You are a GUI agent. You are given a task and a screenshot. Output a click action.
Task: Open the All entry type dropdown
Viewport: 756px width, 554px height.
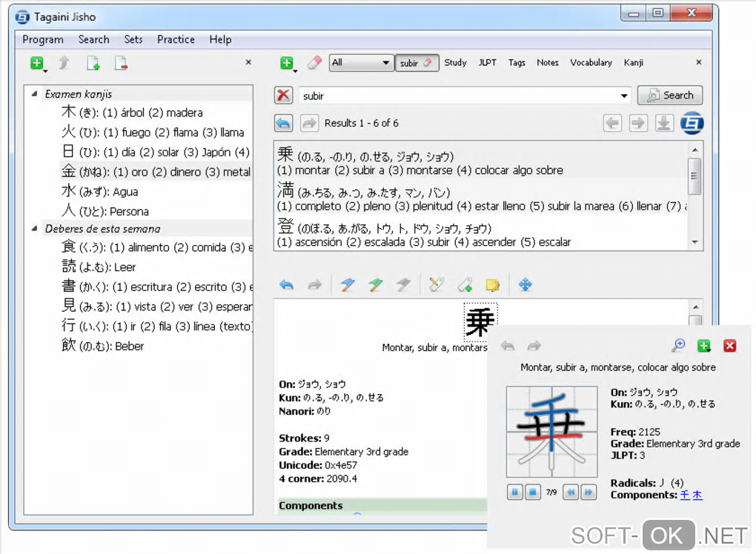(360, 63)
